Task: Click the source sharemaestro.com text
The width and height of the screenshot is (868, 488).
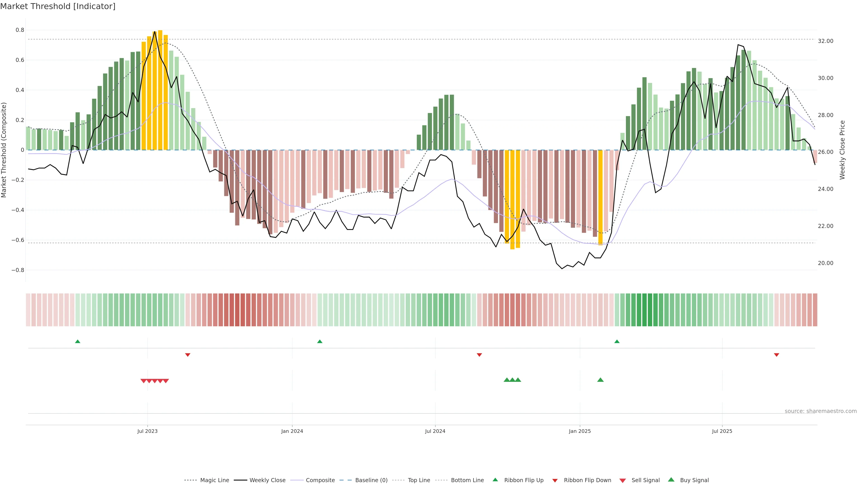Action: [x=821, y=411]
